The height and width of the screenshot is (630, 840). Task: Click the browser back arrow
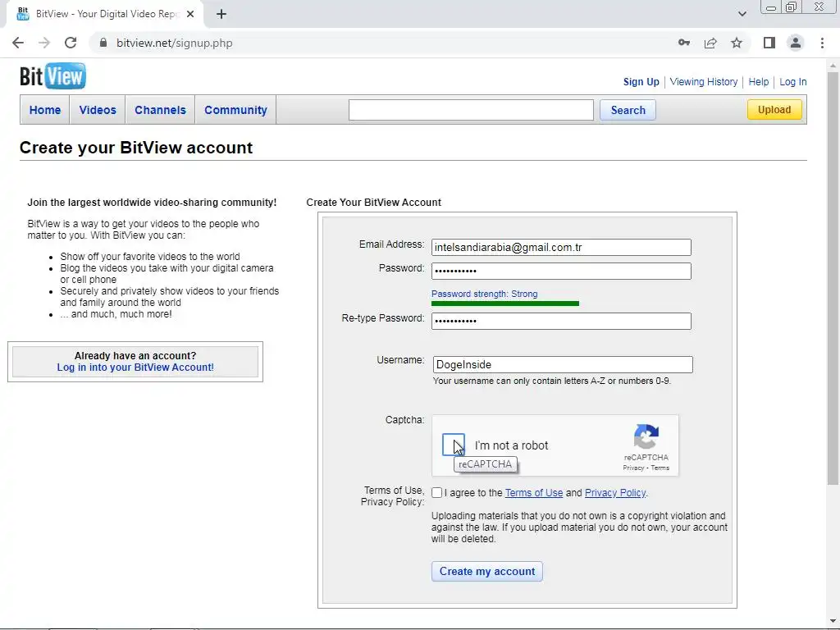[x=18, y=43]
